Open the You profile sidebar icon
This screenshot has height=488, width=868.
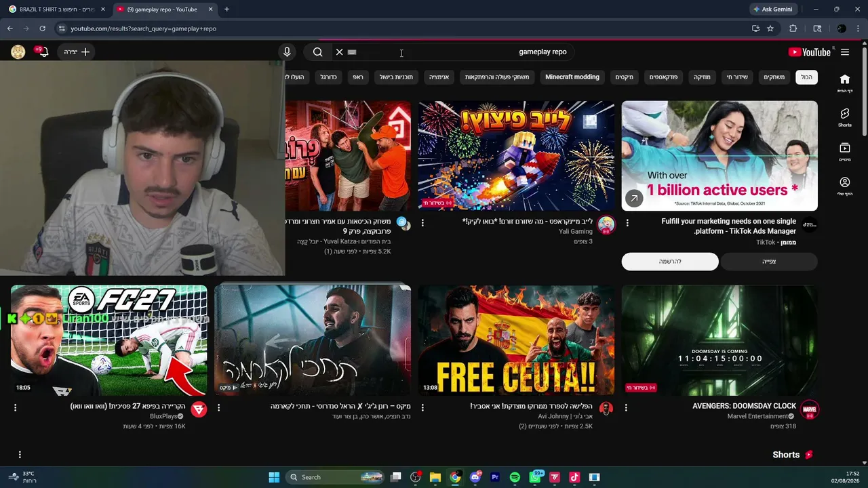click(x=844, y=186)
